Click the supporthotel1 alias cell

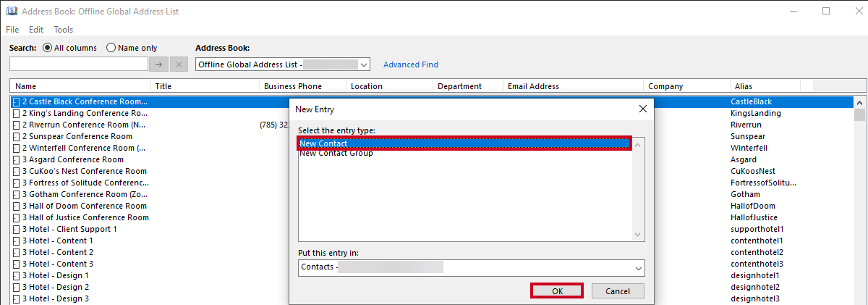pos(757,229)
